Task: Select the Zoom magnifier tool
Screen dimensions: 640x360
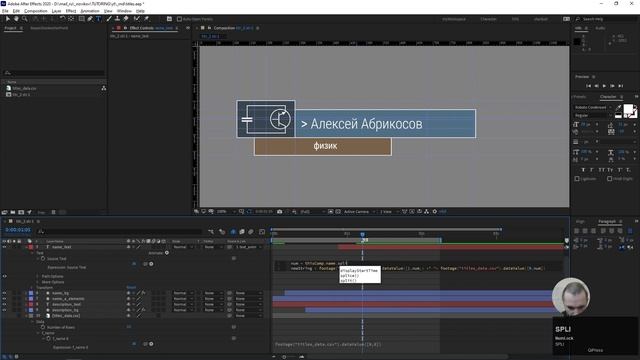Action: [25, 19]
